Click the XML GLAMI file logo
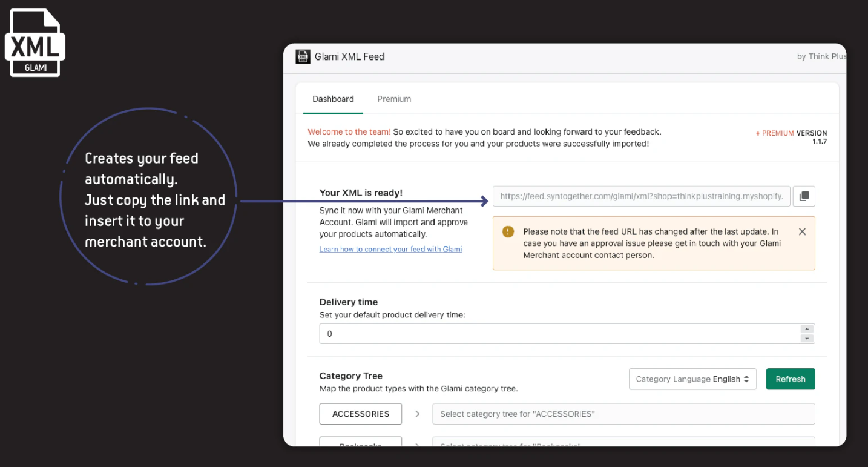Viewport: 868px width, 467px height. point(35,43)
